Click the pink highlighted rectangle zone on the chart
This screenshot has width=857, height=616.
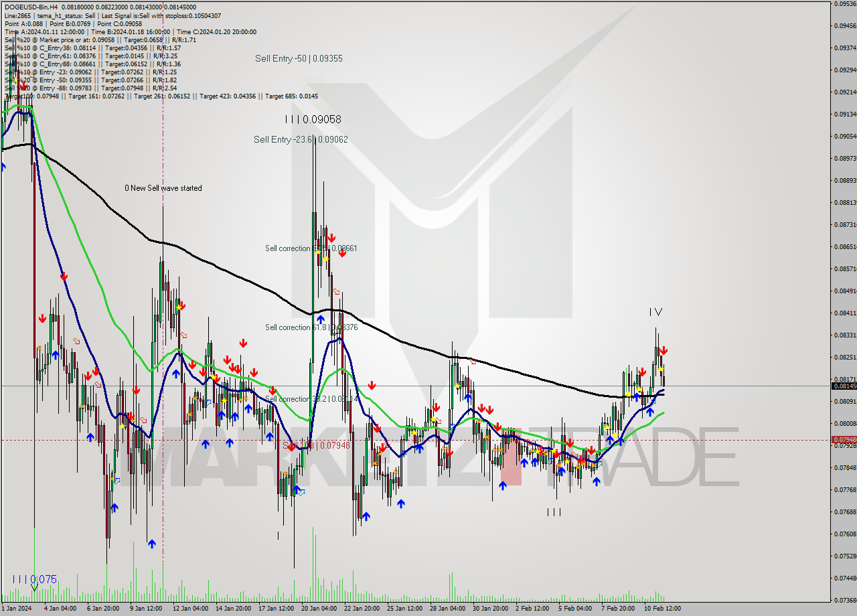click(511, 456)
